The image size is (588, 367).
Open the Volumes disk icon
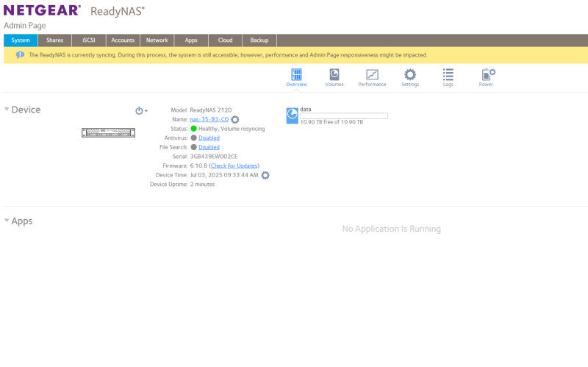[x=334, y=77]
